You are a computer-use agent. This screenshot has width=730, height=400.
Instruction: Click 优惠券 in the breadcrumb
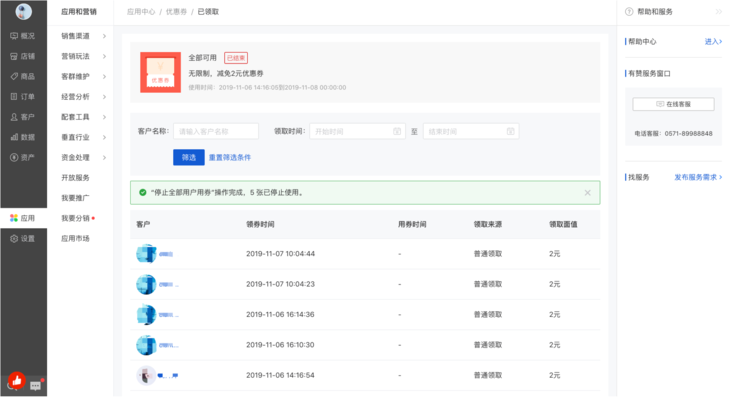(x=176, y=12)
